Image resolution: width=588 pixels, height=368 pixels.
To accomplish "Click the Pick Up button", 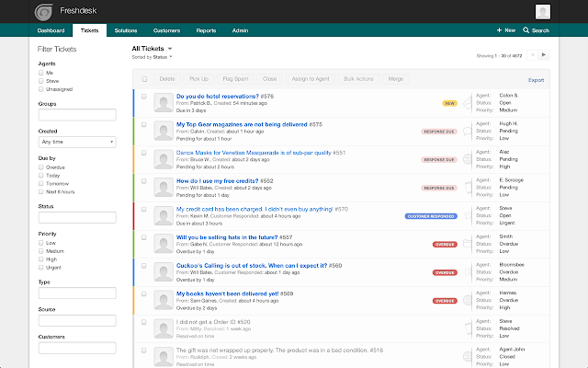I will (x=198, y=79).
